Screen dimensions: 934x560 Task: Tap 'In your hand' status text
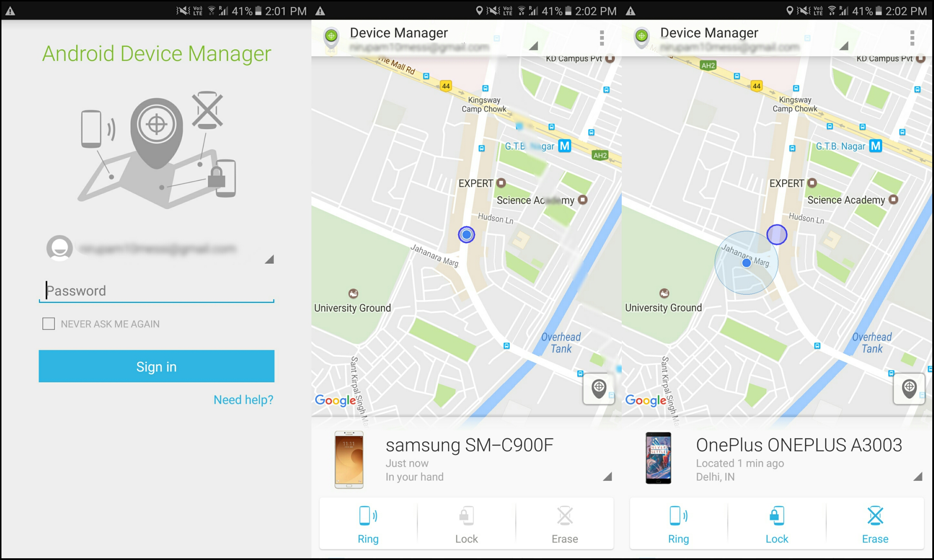pyautogui.click(x=414, y=477)
